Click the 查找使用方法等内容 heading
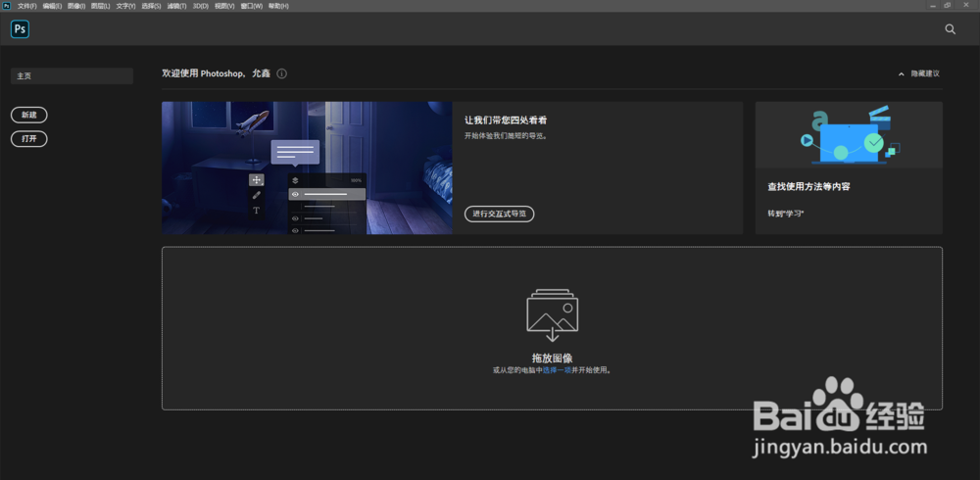Screen dimensions: 980x480 point(808,187)
